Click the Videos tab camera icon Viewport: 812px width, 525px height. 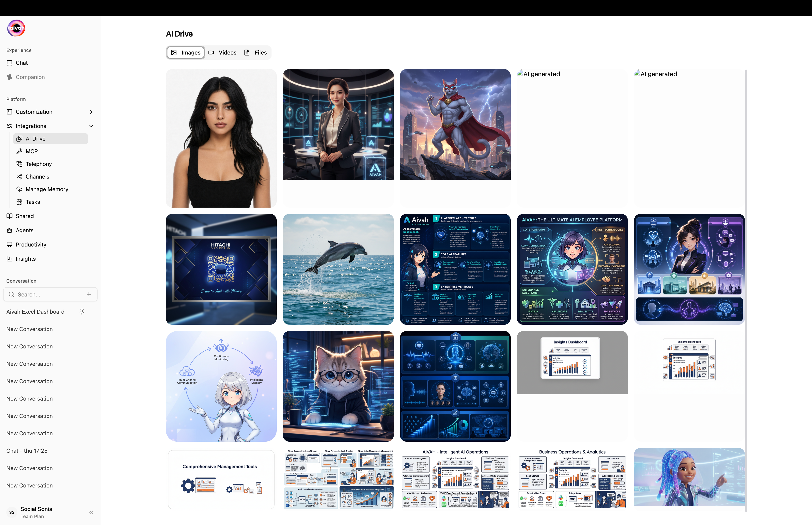(211, 53)
